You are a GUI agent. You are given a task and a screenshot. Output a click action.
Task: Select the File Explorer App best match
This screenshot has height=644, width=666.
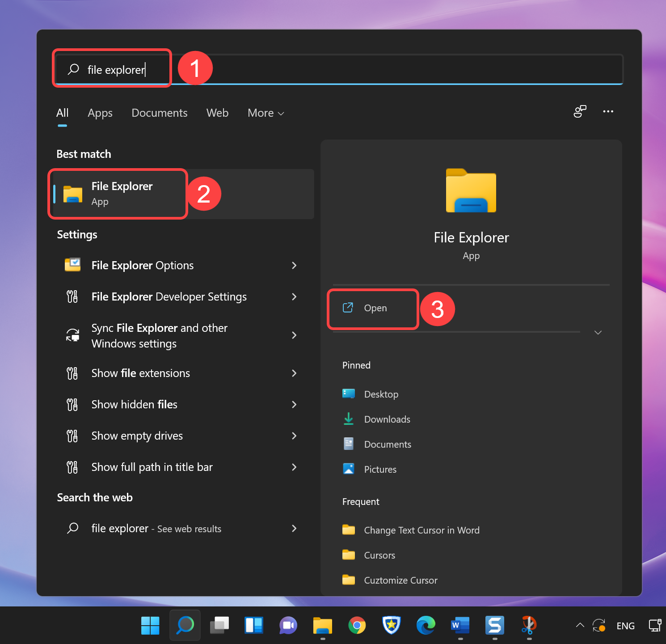[184, 194]
